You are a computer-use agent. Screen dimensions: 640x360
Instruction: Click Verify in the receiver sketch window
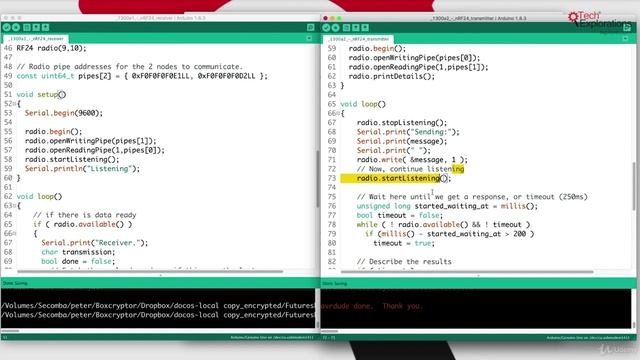tap(7, 27)
